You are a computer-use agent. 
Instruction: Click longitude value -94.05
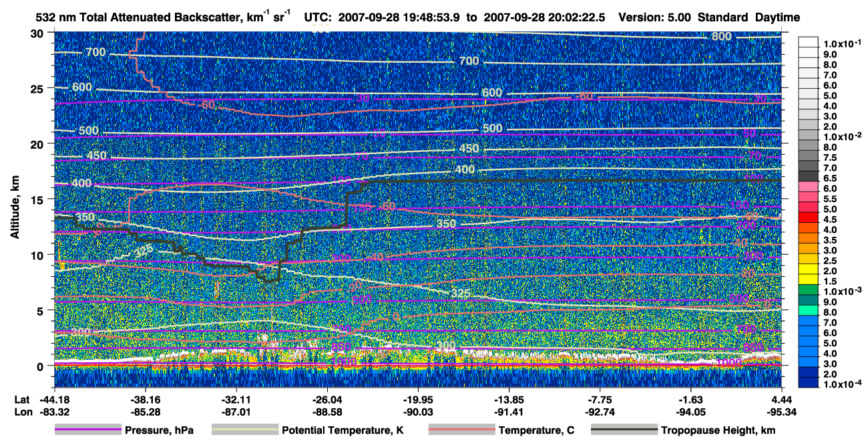(x=691, y=411)
